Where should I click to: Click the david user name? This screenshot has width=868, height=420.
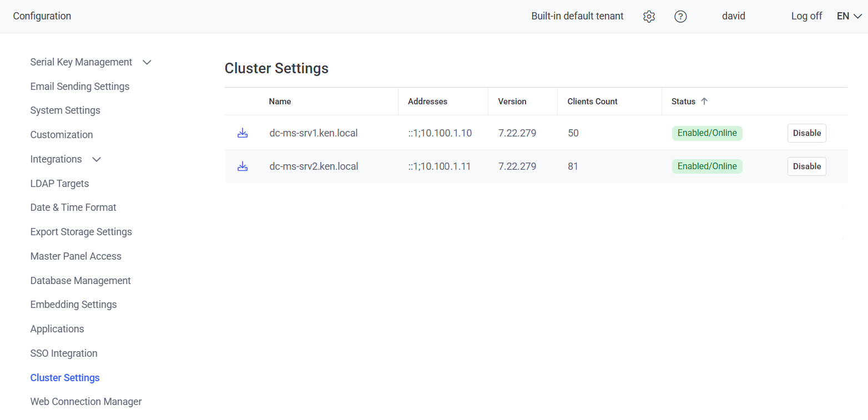click(x=733, y=16)
